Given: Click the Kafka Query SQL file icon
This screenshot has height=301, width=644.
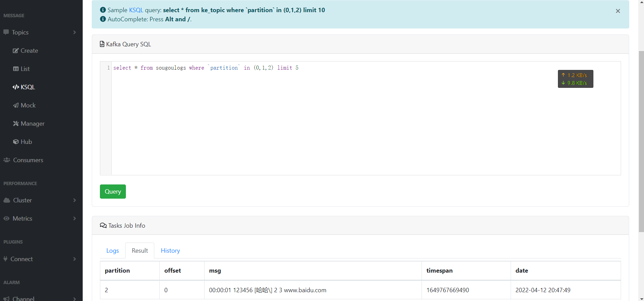Looking at the screenshot, I should tap(102, 44).
